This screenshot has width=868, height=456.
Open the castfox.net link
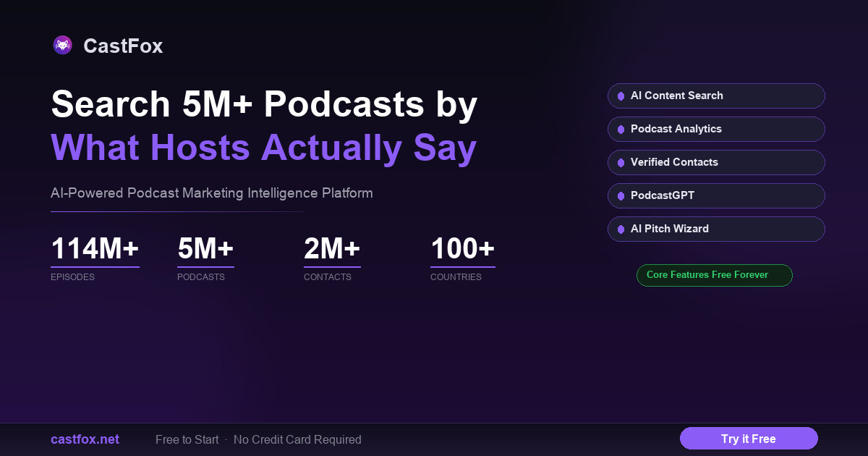click(85, 439)
